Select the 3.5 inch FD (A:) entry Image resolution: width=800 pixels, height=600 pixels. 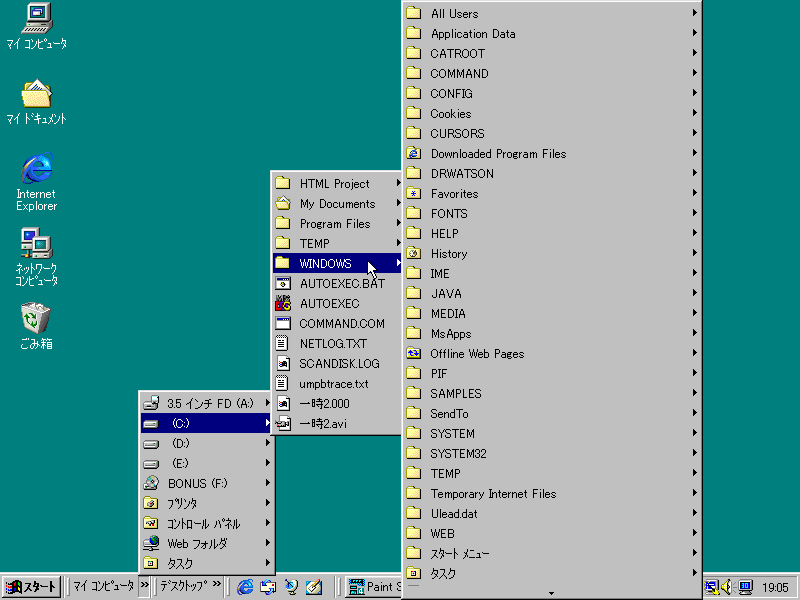207,403
